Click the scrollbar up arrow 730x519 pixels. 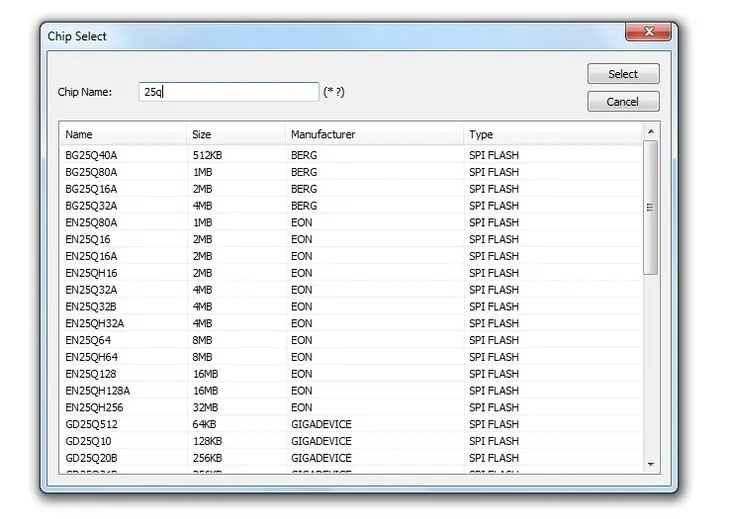(651, 132)
